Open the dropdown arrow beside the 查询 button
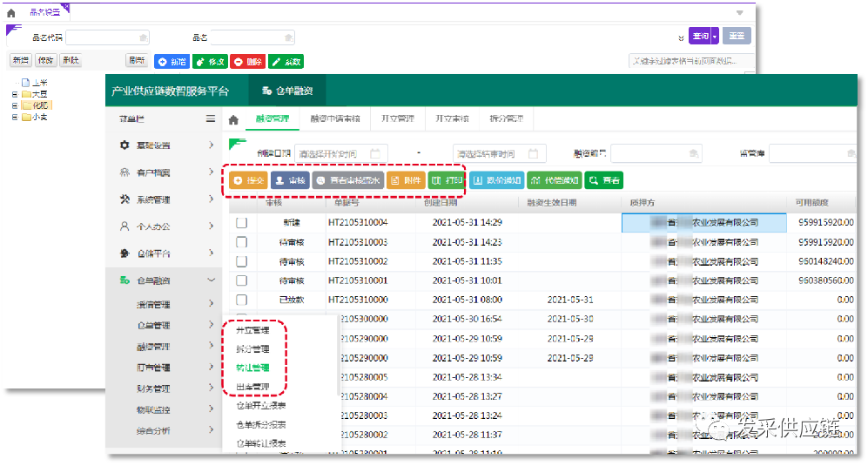 [715, 36]
